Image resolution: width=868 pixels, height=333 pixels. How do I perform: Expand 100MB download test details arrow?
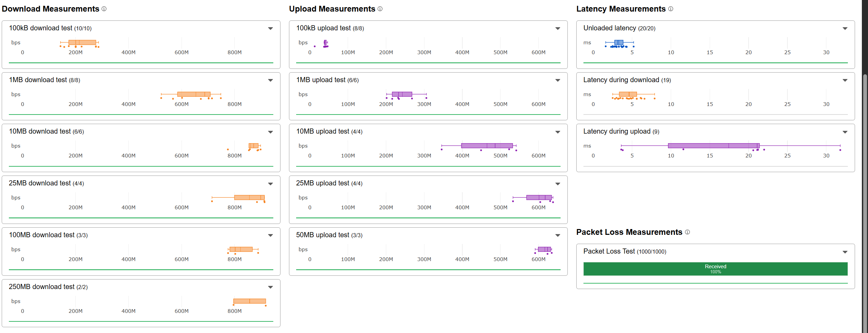tap(271, 236)
